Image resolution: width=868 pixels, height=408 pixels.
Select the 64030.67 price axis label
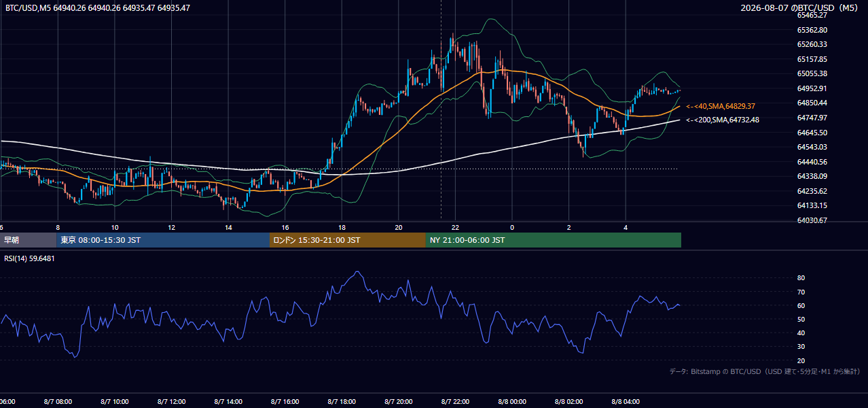[812, 220]
